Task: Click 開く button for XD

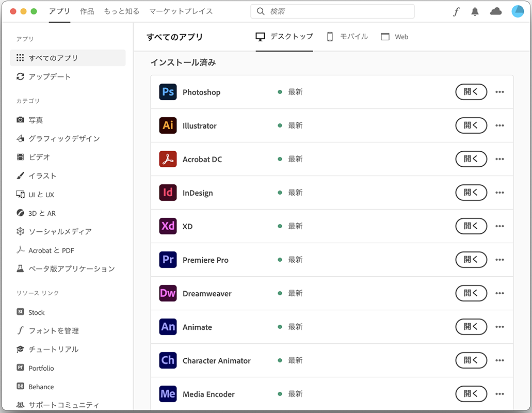Action: [x=471, y=226]
